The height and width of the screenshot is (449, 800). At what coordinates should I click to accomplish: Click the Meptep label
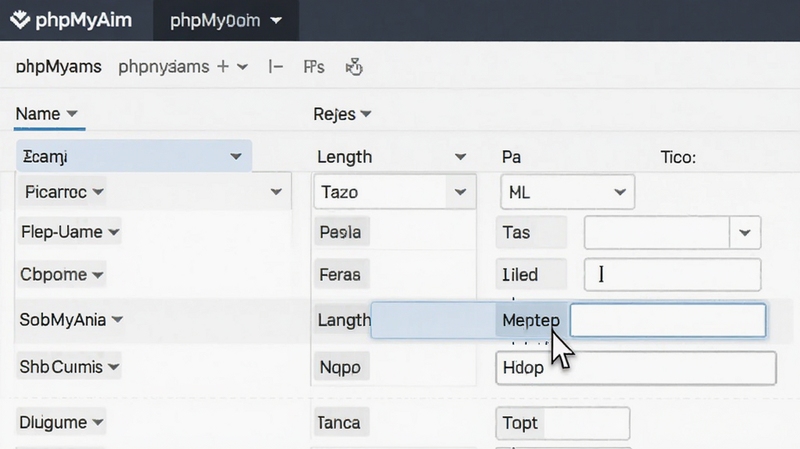(531, 320)
